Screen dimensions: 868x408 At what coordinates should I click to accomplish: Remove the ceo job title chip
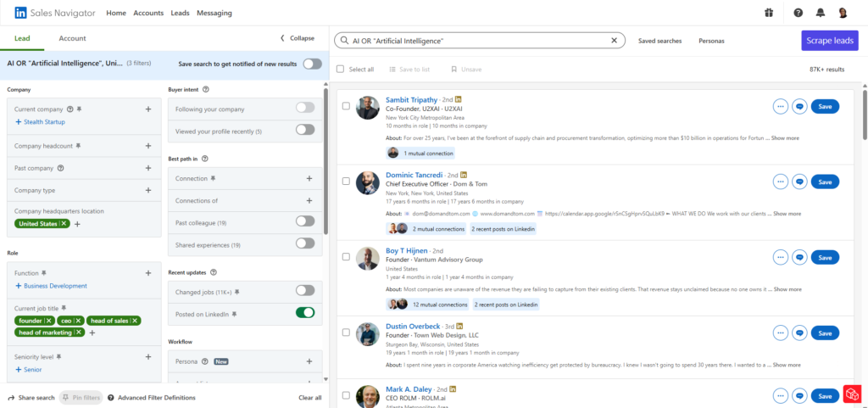[79, 321]
